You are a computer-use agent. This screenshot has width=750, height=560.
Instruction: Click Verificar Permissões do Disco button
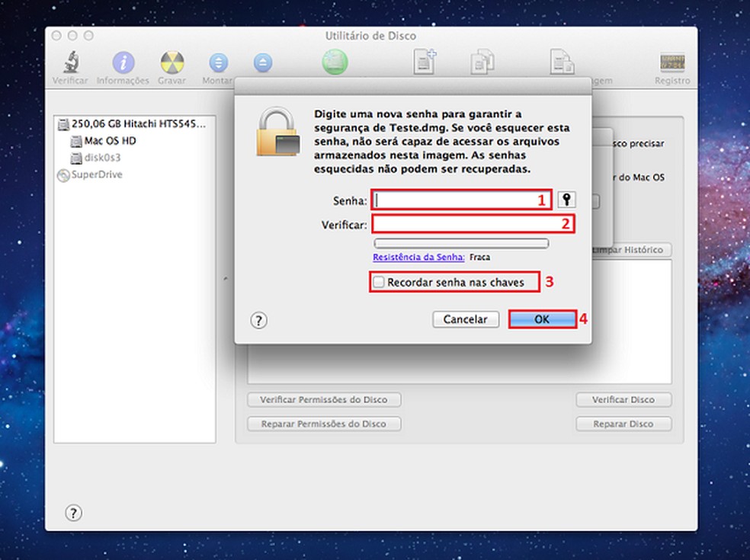(324, 400)
